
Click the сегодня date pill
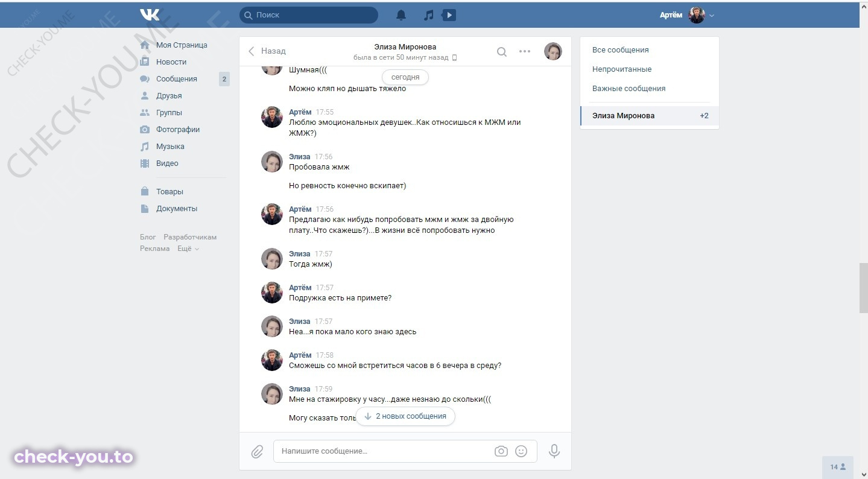click(405, 77)
